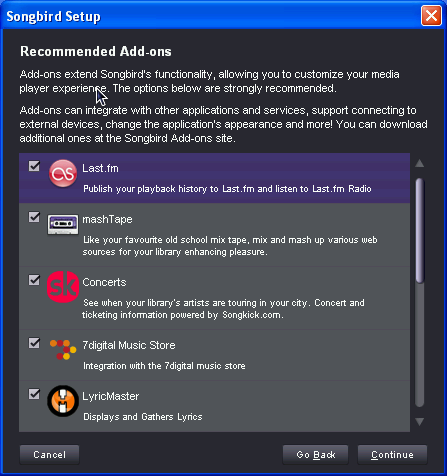Select the mashTape list row title
The width and height of the screenshot is (447, 476).
107,219
